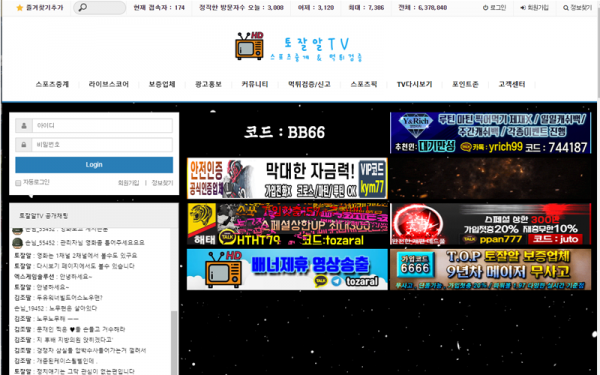Select 먹튀검증/신고 in the navigation
The height and width of the screenshot is (375, 600).
(309, 84)
